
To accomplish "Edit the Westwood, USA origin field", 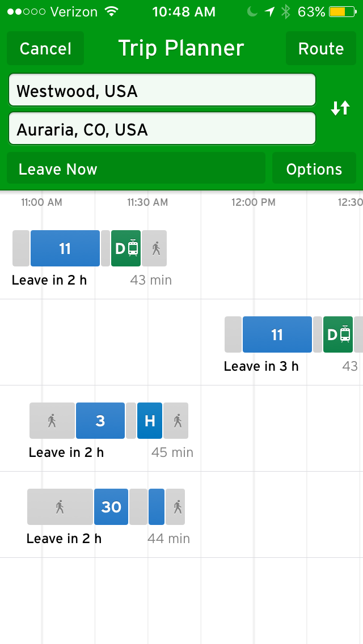I will pyautogui.click(x=162, y=91).
